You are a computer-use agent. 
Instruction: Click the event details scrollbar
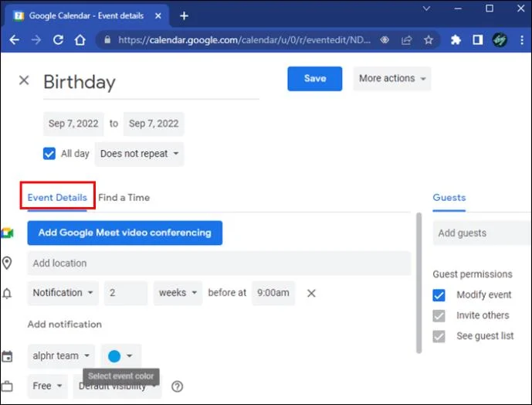pos(419,283)
